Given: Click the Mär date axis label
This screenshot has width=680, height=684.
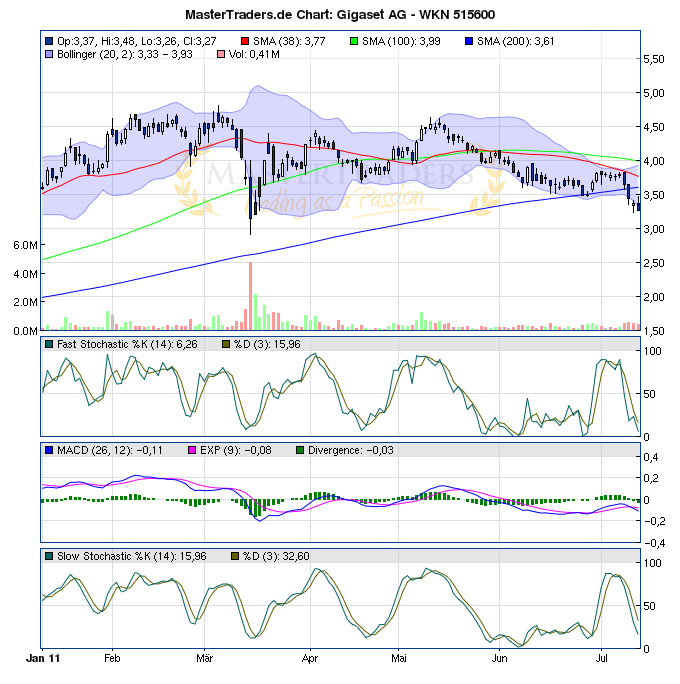Looking at the screenshot, I should (x=205, y=658).
